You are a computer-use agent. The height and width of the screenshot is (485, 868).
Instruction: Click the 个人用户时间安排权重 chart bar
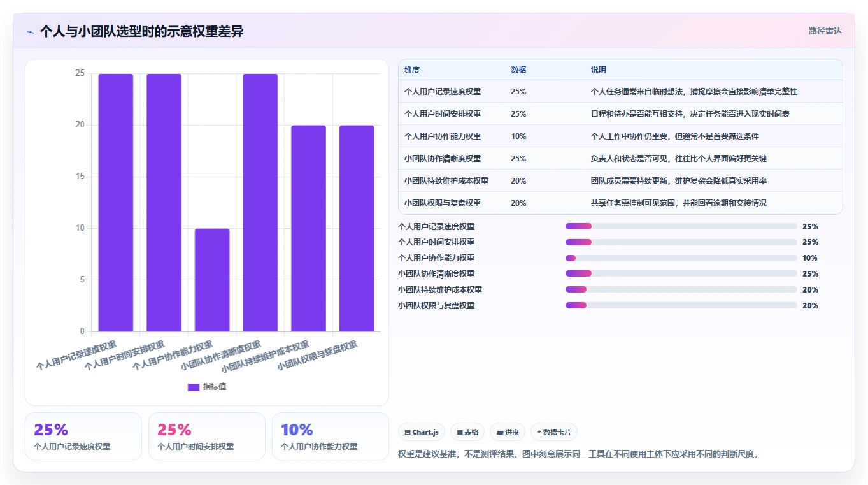click(x=164, y=203)
